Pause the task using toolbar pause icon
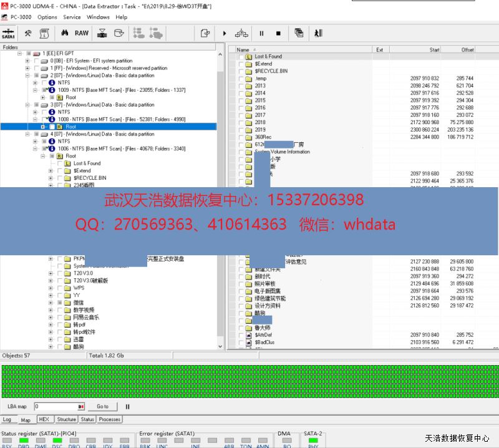This screenshot has width=499, height=448. tap(261, 33)
